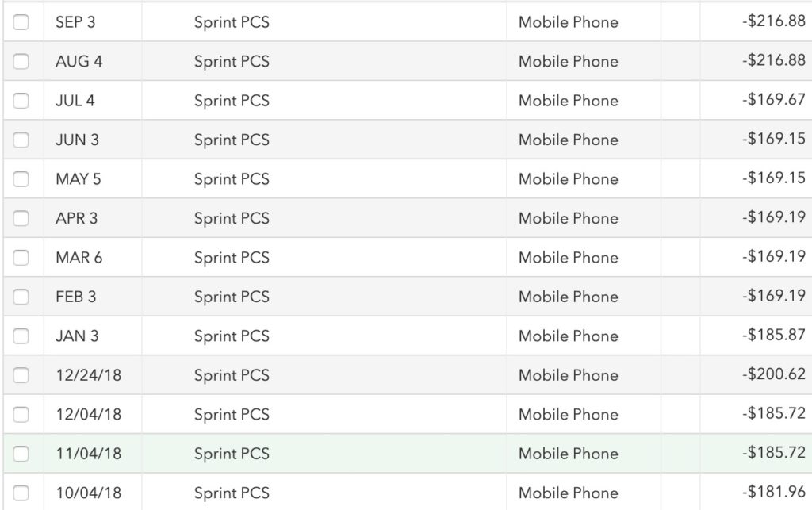Image resolution: width=812 pixels, height=510 pixels.
Task: Tick the JAN 3 row checkbox
Action: 21,336
